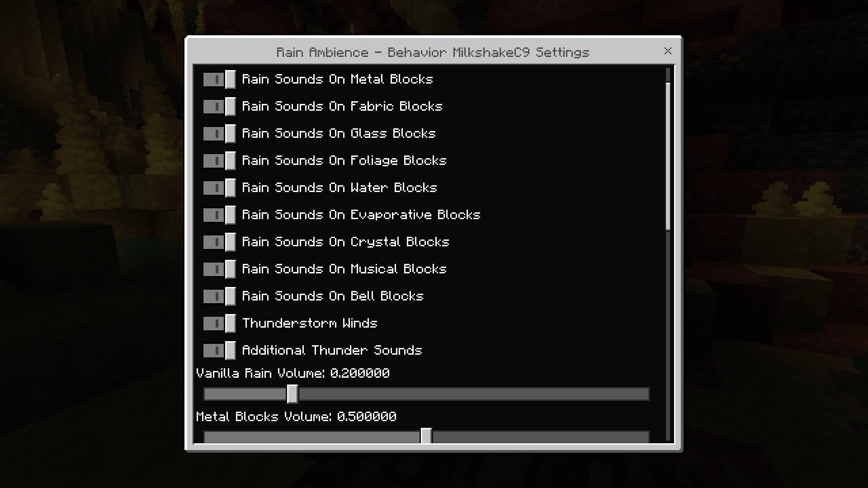Toggle Additional Thunder Sounds option
868x488 pixels.
[x=219, y=351]
